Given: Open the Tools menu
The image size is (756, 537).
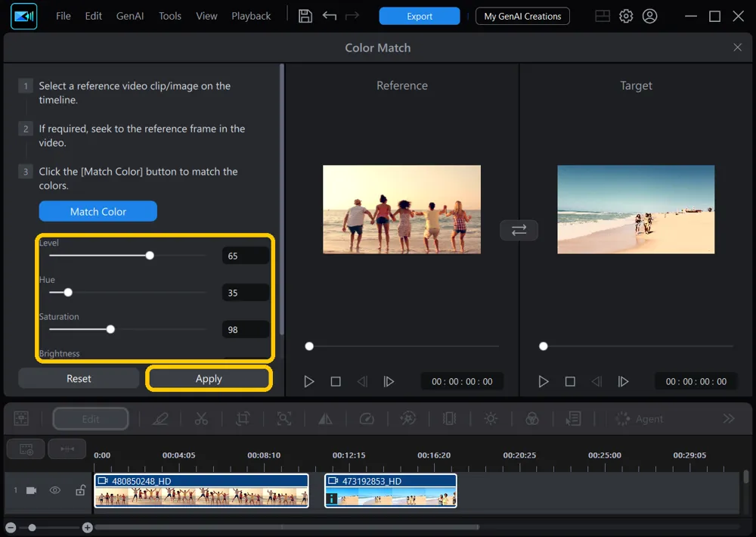Looking at the screenshot, I should 169,16.
